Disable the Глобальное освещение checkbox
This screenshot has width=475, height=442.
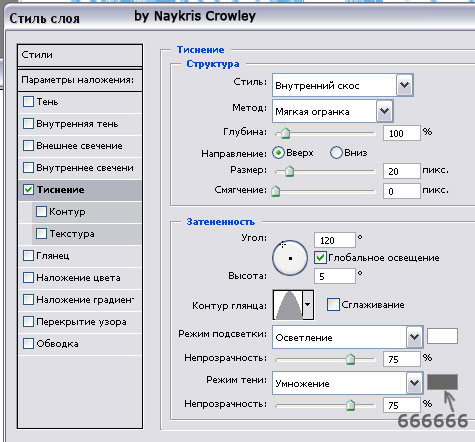point(320,257)
